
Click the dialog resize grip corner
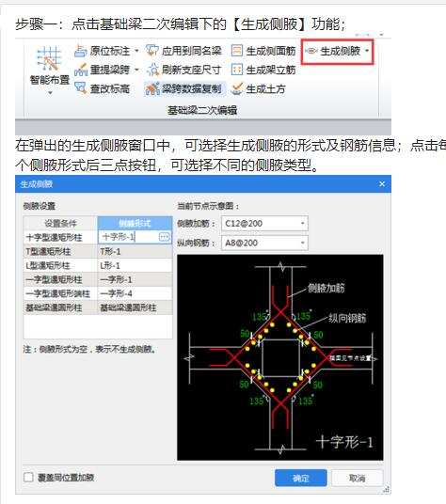(x=387, y=490)
